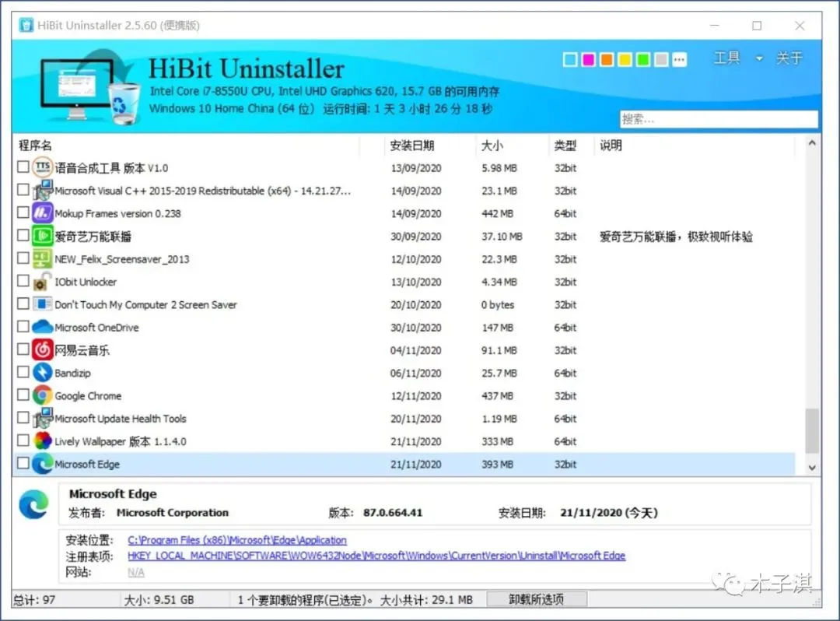Click the list scrollbar down arrow
This screenshot has height=621, width=840.
pyautogui.click(x=812, y=468)
